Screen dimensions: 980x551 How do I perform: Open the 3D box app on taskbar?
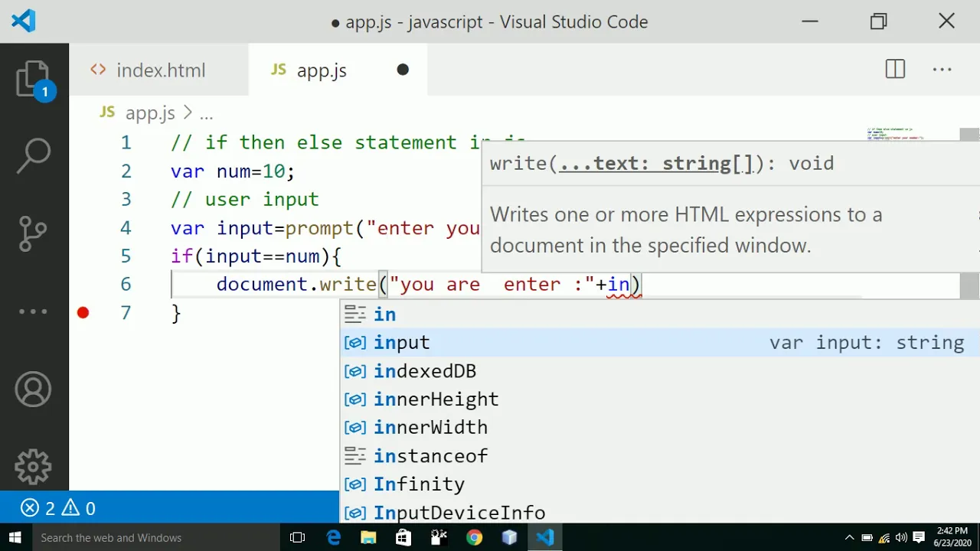[x=509, y=537]
